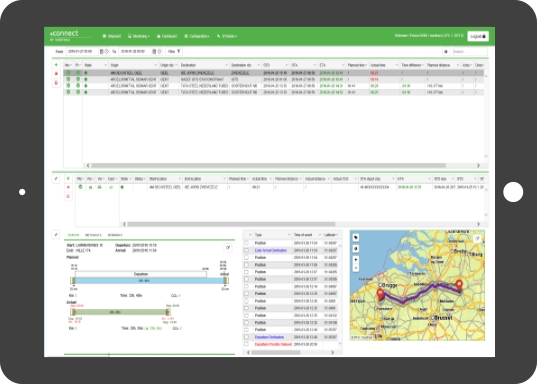
Task: Click blue planned duration bar
Action: click(x=149, y=281)
